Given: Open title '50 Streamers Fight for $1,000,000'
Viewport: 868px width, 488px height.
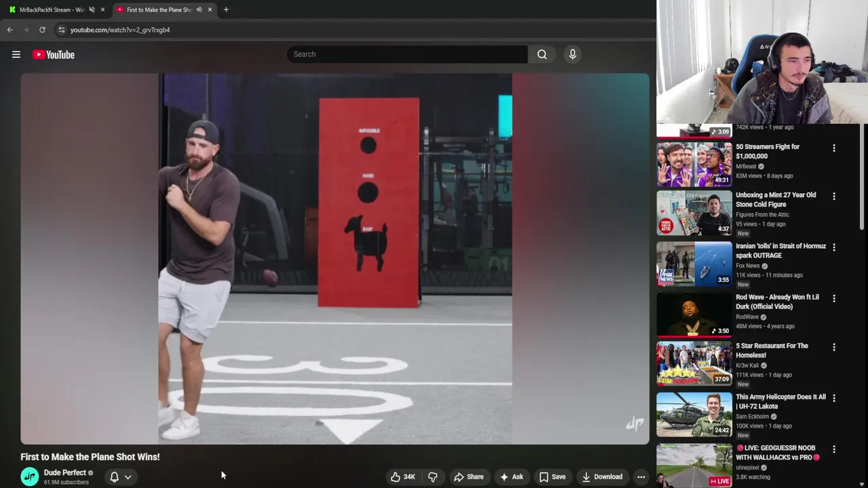Looking at the screenshot, I should coord(768,151).
